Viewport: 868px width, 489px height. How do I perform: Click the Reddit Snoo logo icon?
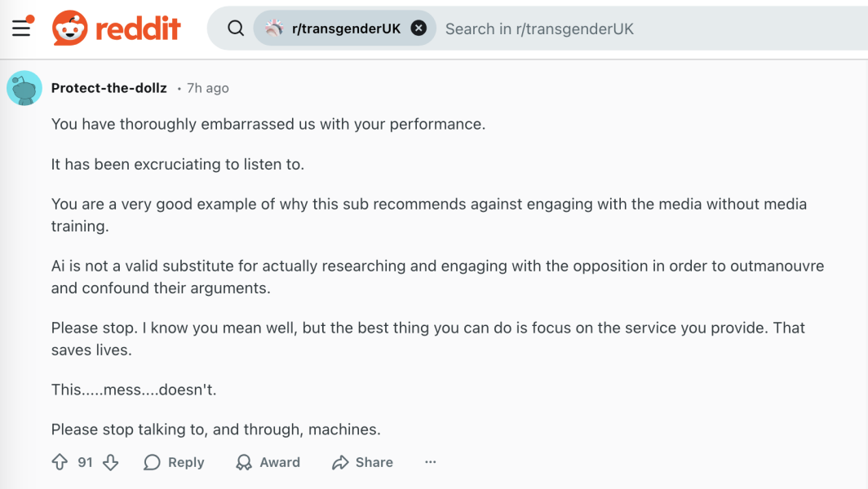[69, 29]
